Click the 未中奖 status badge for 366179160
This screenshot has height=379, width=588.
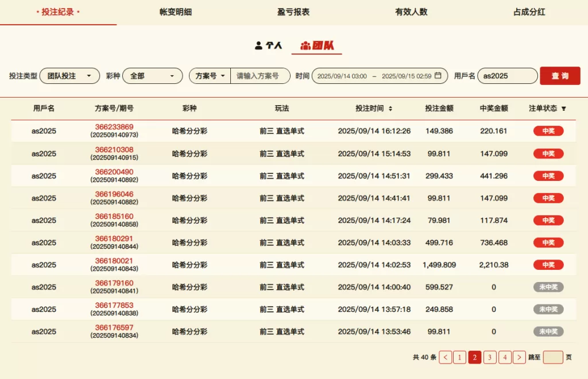coord(548,287)
